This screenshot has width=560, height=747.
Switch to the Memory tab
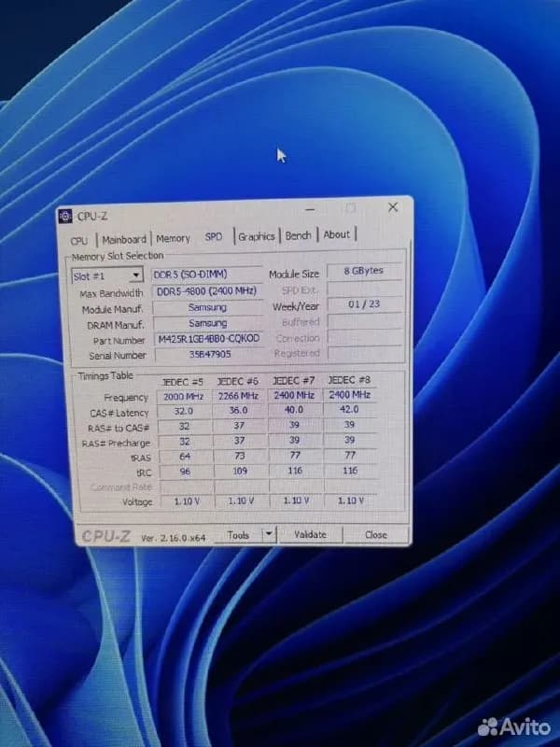173,238
